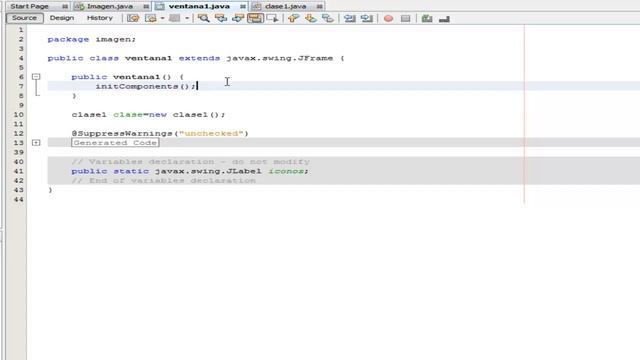
Task: Click 'public ventana1()' constructor declaration
Action: click(121, 77)
